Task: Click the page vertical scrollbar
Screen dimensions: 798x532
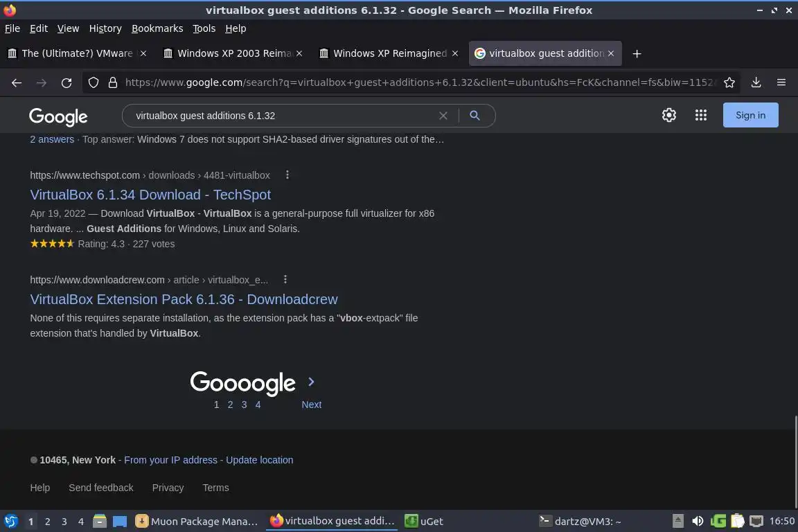Action: [x=795, y=462]
